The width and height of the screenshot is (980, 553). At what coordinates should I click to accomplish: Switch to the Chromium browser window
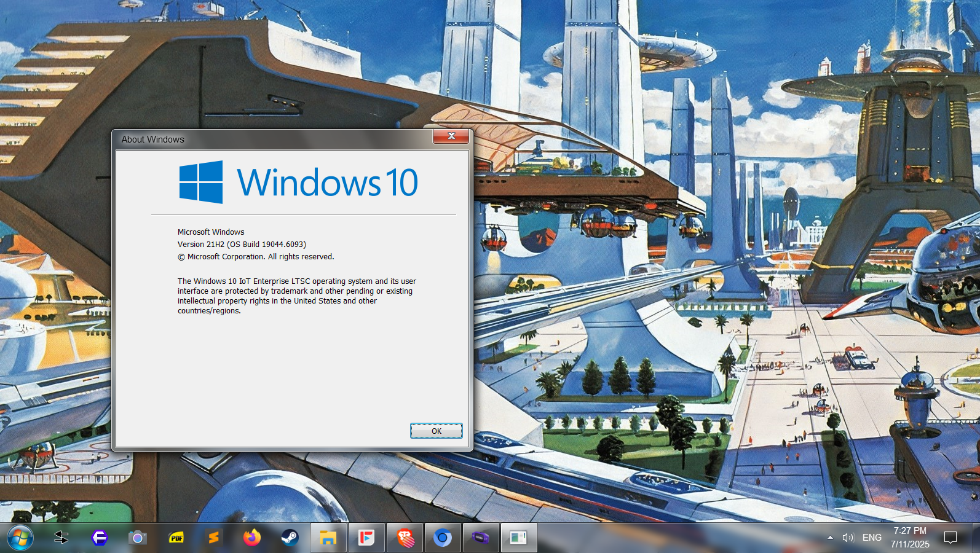(443, 538)
